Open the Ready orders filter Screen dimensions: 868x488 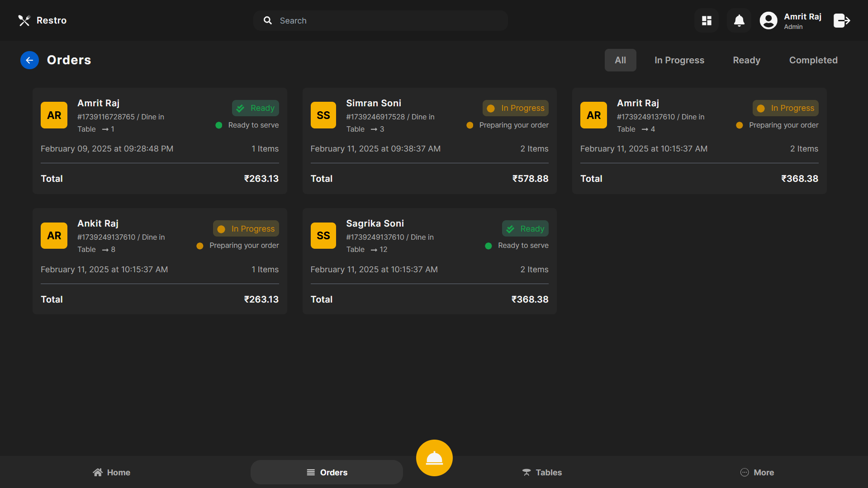click(746, 60)
